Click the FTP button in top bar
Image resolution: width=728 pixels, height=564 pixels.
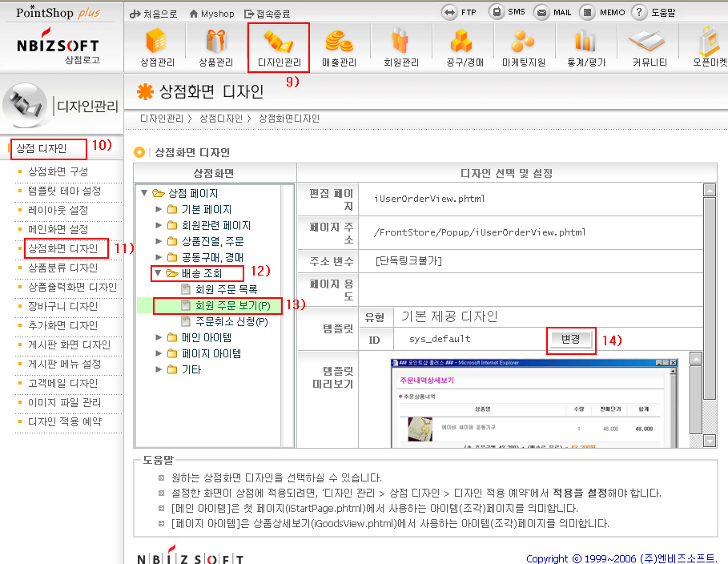coord(459,13)
